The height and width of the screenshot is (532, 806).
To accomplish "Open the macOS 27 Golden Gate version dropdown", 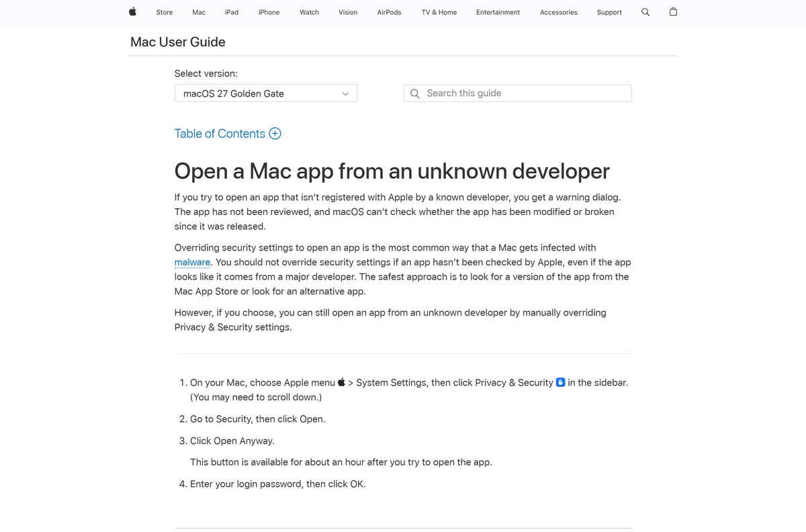I will (x=266, y=93).
